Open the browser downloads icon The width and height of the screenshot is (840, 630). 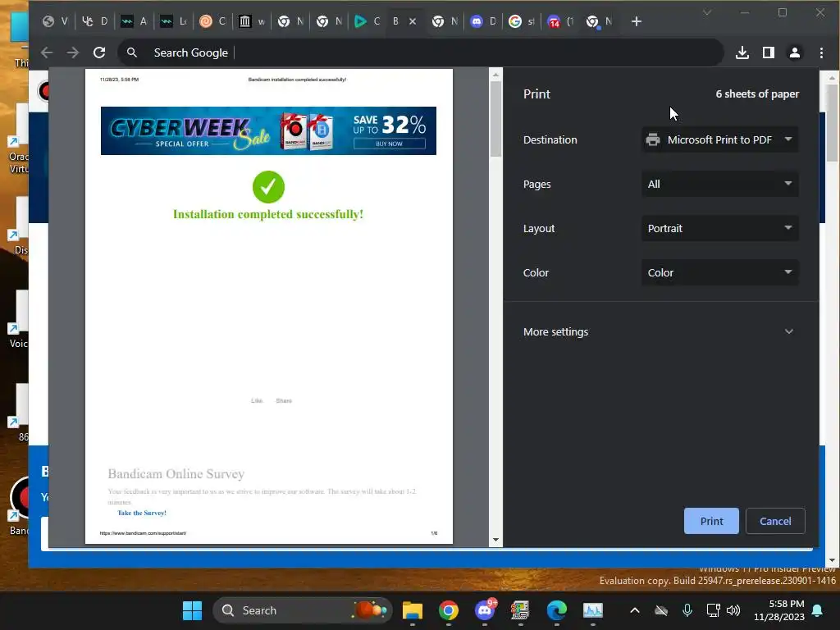(x=742, y=52)
